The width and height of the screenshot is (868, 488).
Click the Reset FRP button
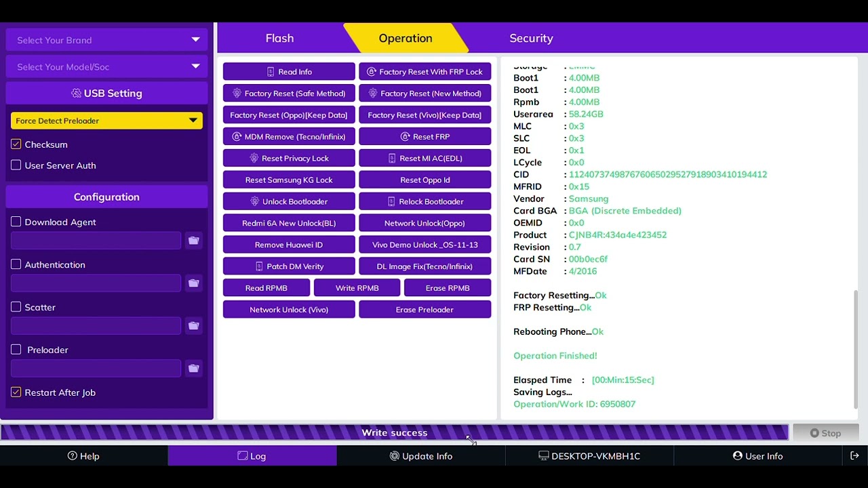click(x=425, y=137)
